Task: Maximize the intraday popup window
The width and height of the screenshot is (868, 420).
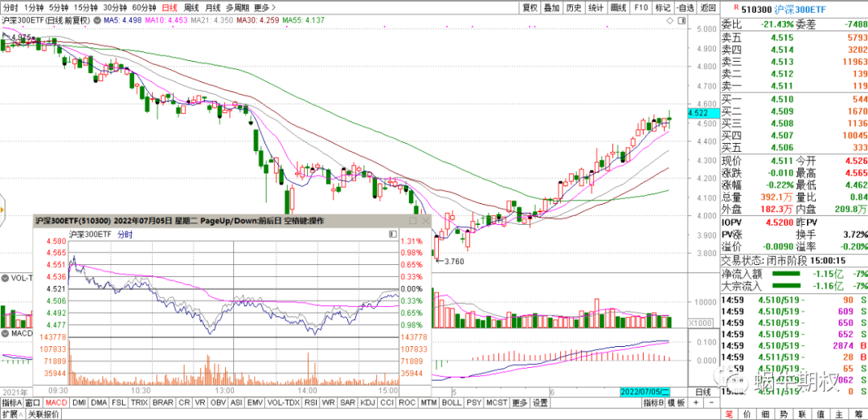Action: [x=413, y=221]
